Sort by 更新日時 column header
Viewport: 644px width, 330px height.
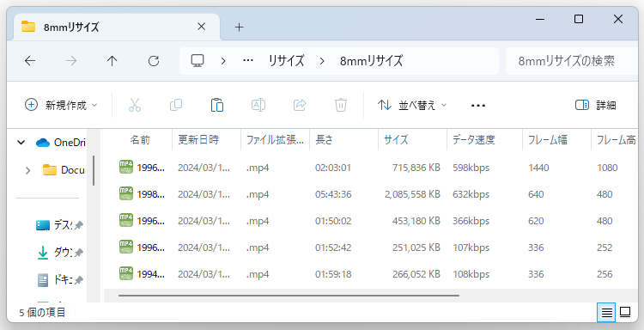tap(198, 140)
